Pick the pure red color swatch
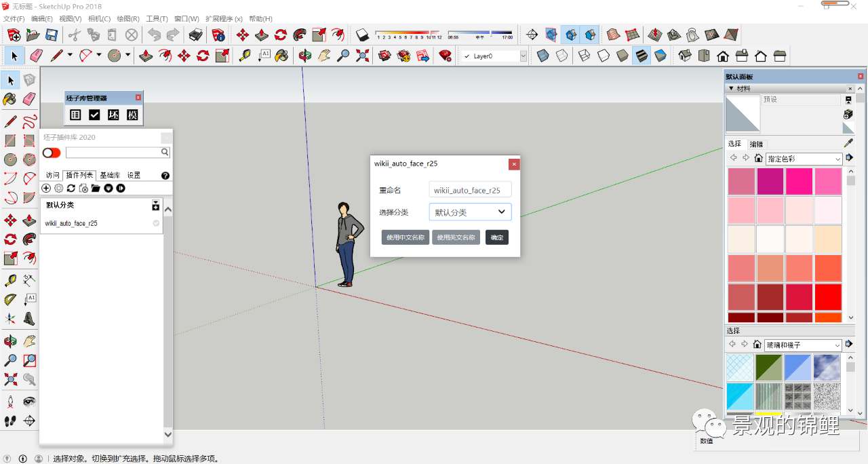This screenshot has width=868, height=464. click(x=828, y=297)
